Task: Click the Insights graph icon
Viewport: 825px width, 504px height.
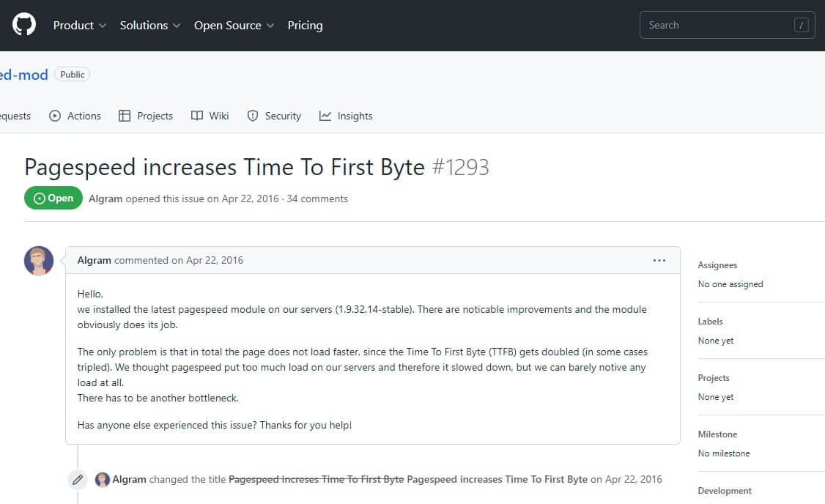Action: [325, 116]
